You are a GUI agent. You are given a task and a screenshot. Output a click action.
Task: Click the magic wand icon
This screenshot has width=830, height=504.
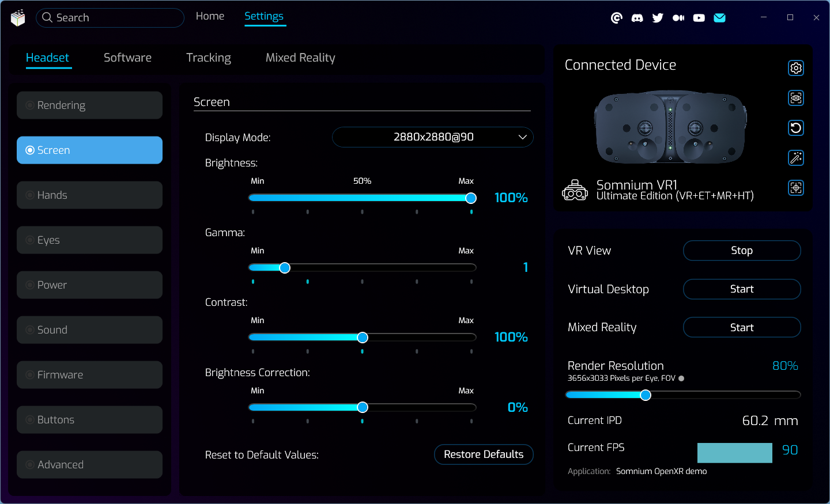pyautogui.click(x=796, y=158)
